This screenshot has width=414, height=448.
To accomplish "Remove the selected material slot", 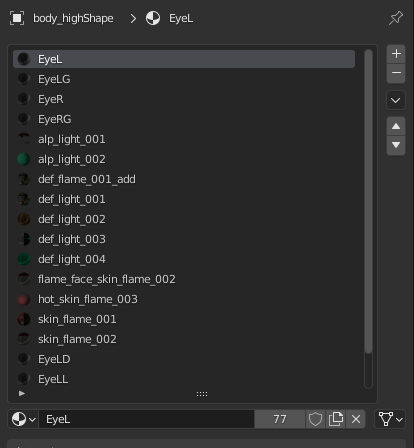I will pyautogui.click(x=396, y=73).
